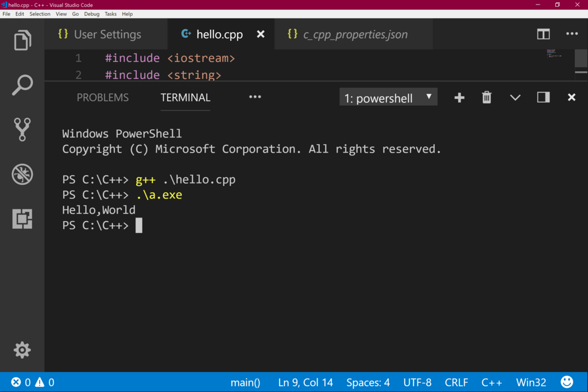Open editor more actions ellipsis
The height and width of the screenshot is (392, 588).
pos(572,34)
